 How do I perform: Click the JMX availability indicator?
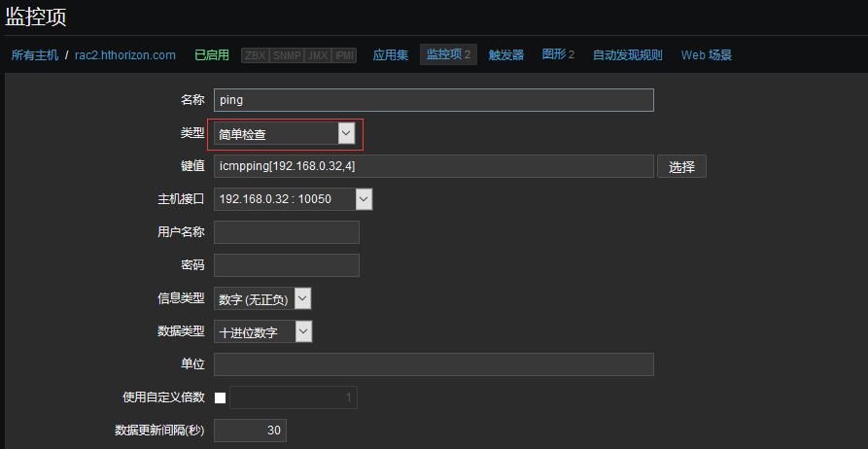(x=317, y=55)
